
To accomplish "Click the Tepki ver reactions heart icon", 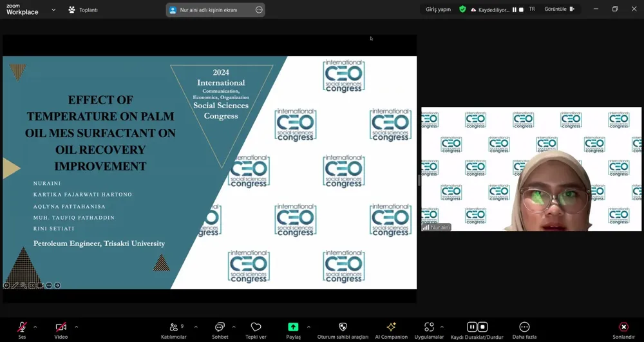I will point(256,327).
